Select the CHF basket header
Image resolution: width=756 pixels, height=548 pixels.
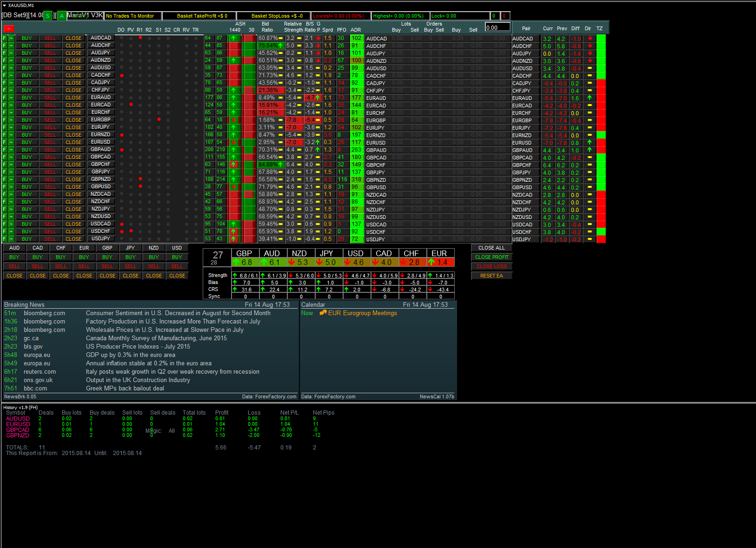pyautogui.click(x=61, y=248)
